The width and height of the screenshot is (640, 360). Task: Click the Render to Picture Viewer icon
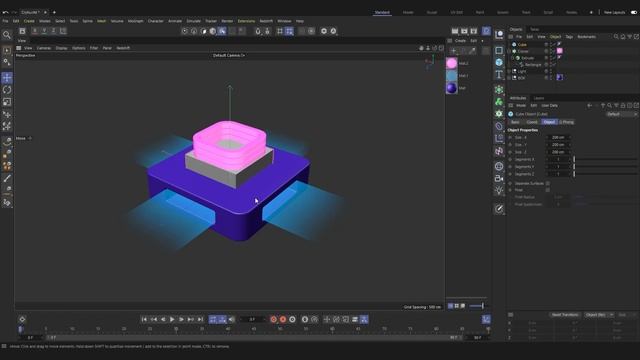[x=464, y=31]
